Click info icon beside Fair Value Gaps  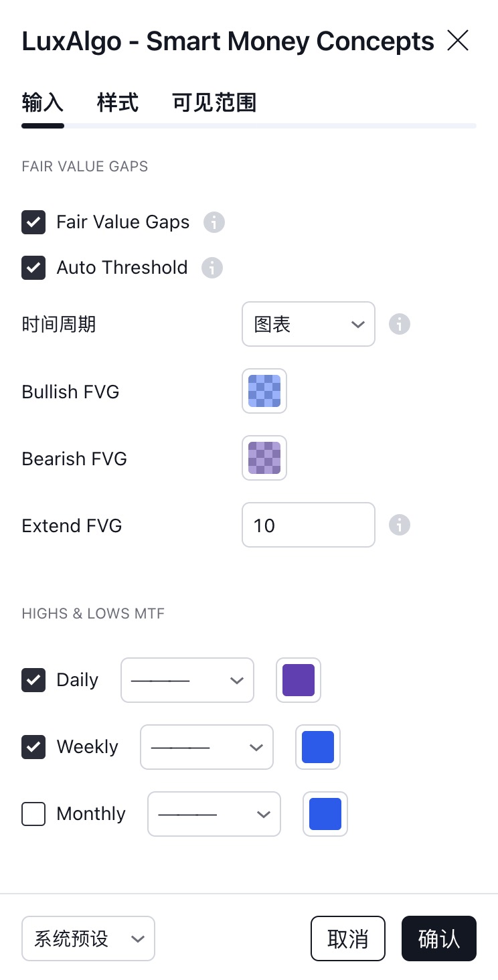click(x=214, y=222)
